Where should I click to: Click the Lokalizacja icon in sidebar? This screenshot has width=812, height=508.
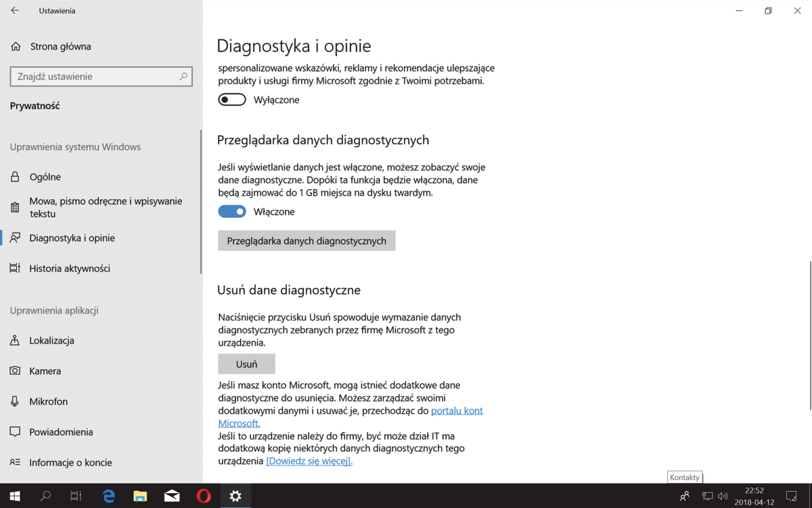point(15,341)
